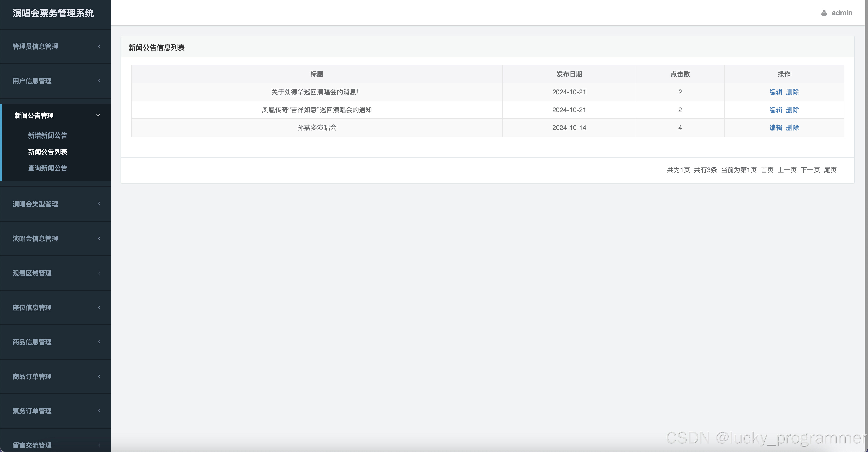This screenshot has height=452, width=868.
Task: Expand 演唱会信息管理 sidebar section
Action: coord(35,239)
